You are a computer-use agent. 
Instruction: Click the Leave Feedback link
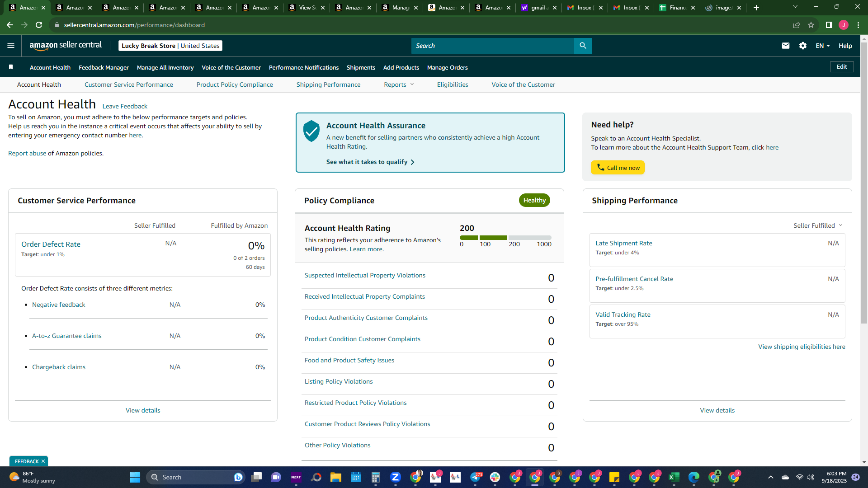125,106
